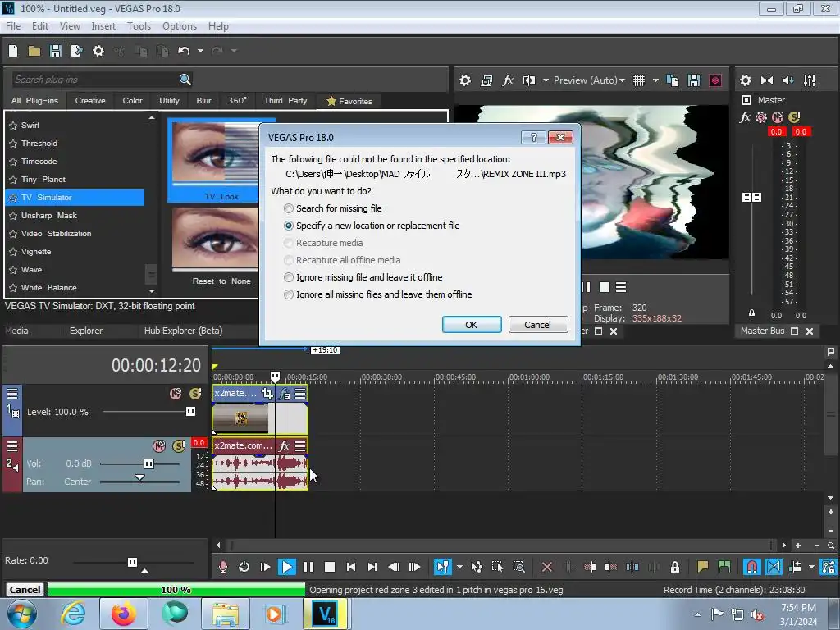
Task: Mute the video track 1
Action: (176, 394)
